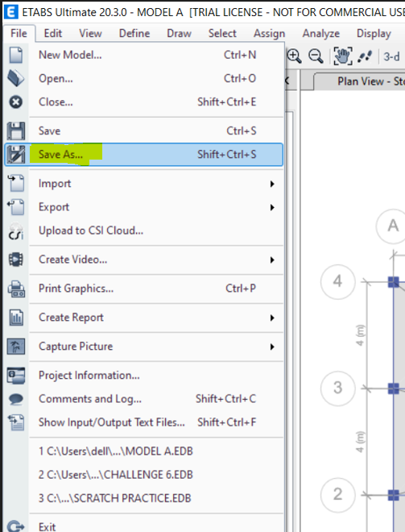
Task: Select Show Input/Output Text Files...
Action: pos(144,422)
